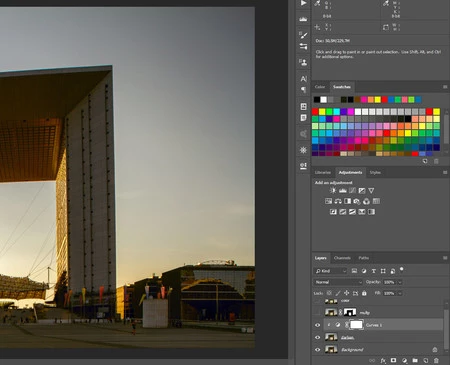This screenshot has width=450, height=365.
Task: Add layer style using fx icon
Action: tap(383, 360)
